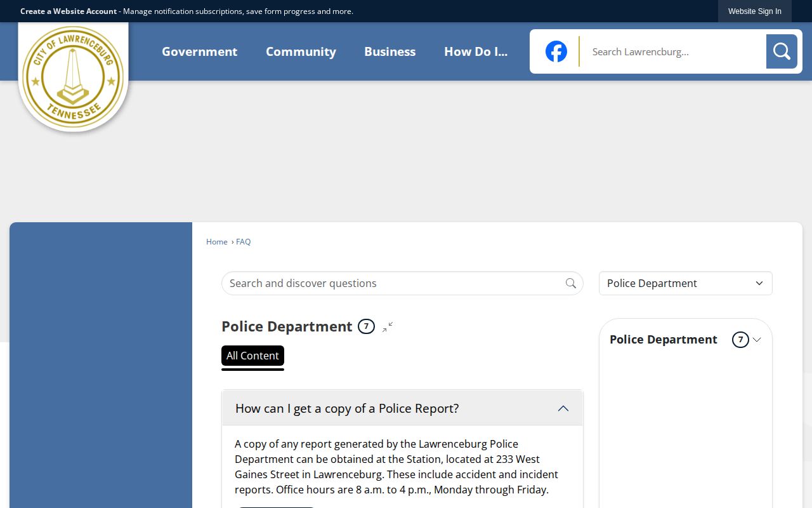Open the Business menu
812x508 pixels.
point(390,51)
